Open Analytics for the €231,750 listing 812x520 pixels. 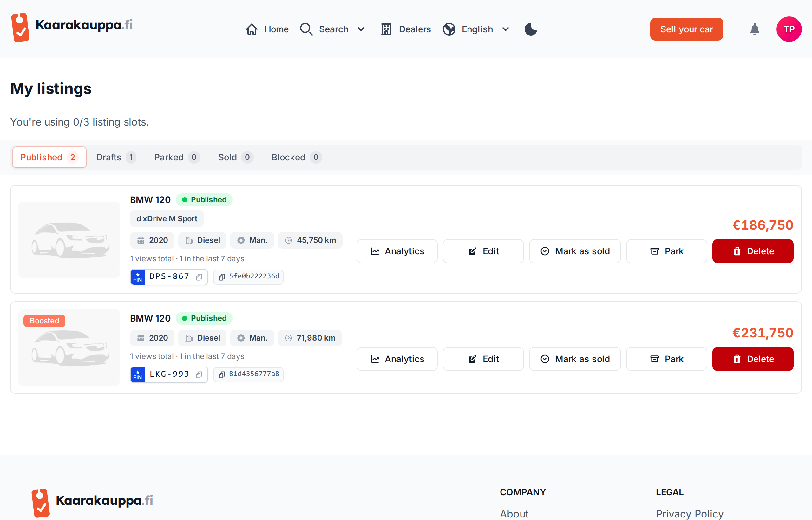[397, 359]
